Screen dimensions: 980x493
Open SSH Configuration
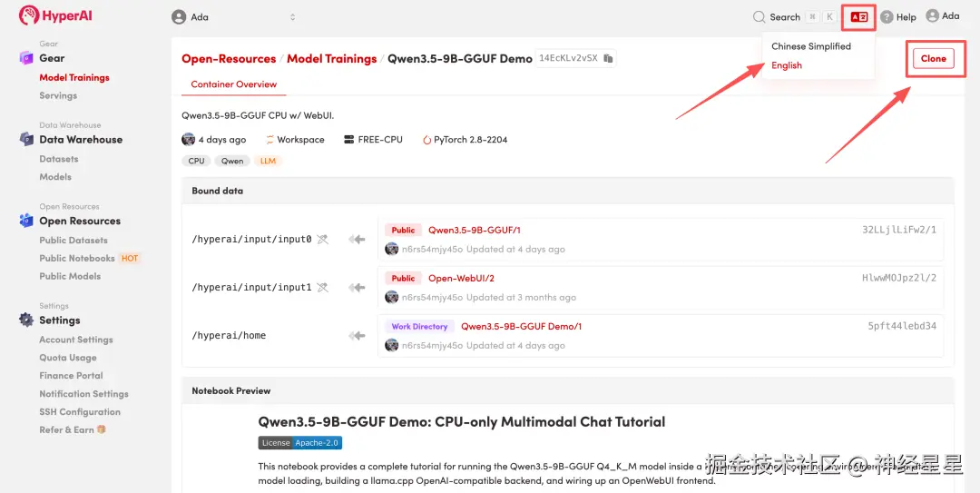[80, 411]
